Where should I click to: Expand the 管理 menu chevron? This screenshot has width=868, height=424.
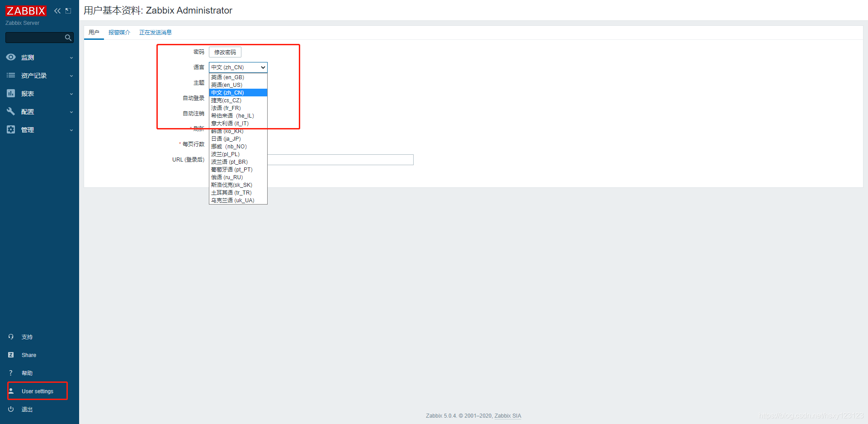tap(71, 130)
